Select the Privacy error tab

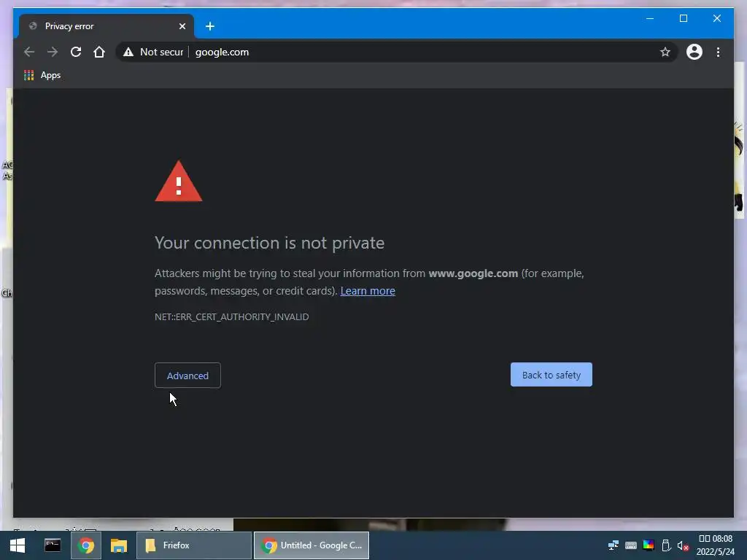point(107,26)
